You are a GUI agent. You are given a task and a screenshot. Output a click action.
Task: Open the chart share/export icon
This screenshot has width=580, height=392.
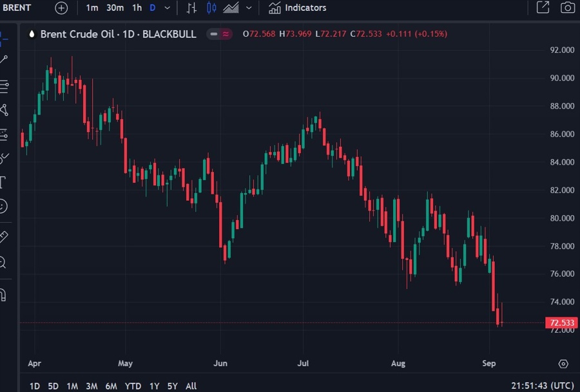tap(542, 7)
